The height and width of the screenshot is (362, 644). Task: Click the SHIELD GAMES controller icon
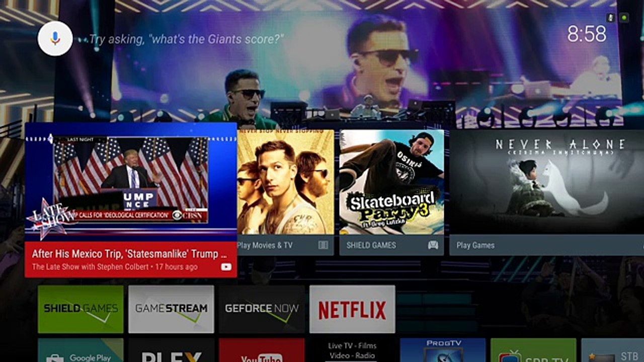click(x=433, y=245)
